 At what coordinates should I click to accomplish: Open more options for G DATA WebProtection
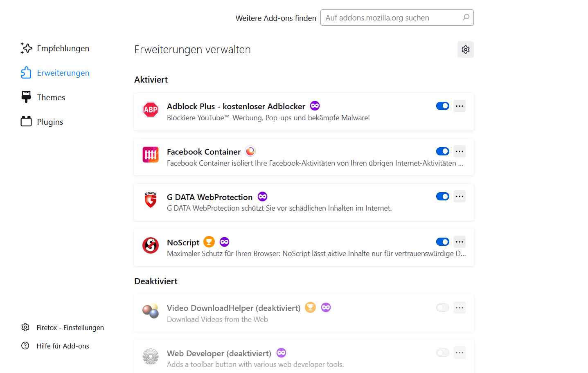click(x=460, y=196)
